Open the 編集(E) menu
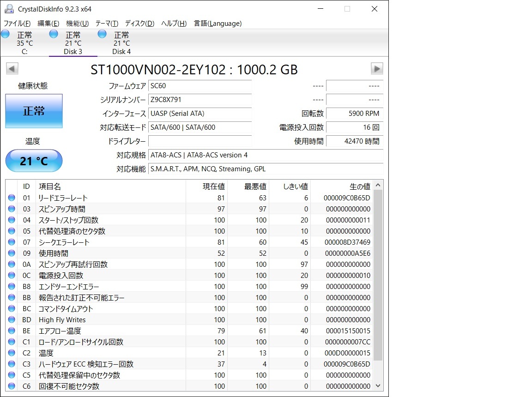Screen dimensions: 532x397 click(48, 24)
